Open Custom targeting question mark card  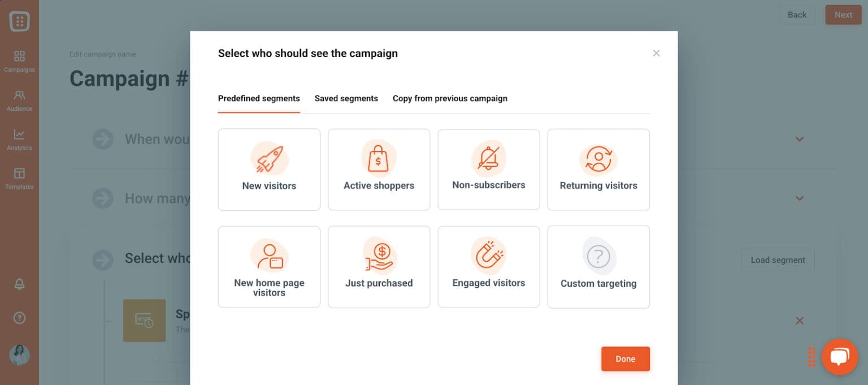(598, 267)
